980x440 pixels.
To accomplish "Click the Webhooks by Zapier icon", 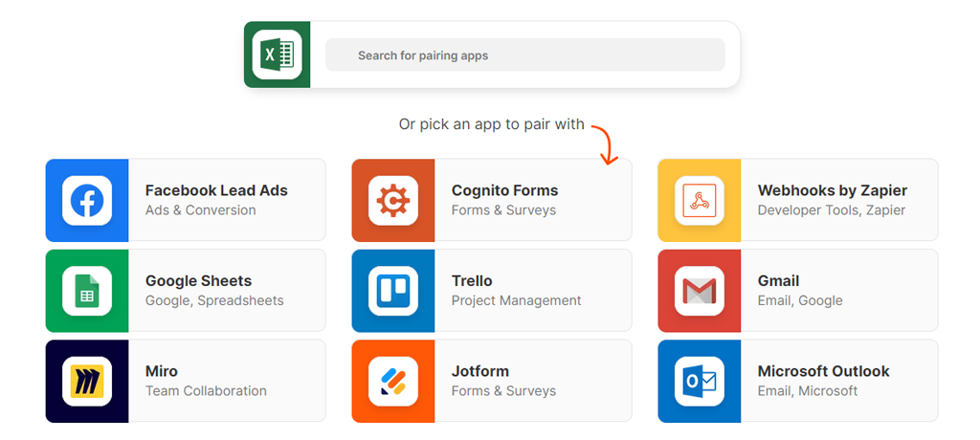I will coord(700,200).
